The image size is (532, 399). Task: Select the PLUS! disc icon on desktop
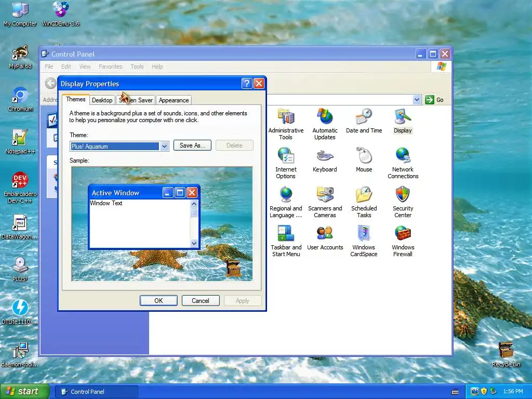(x=20, y=270)
